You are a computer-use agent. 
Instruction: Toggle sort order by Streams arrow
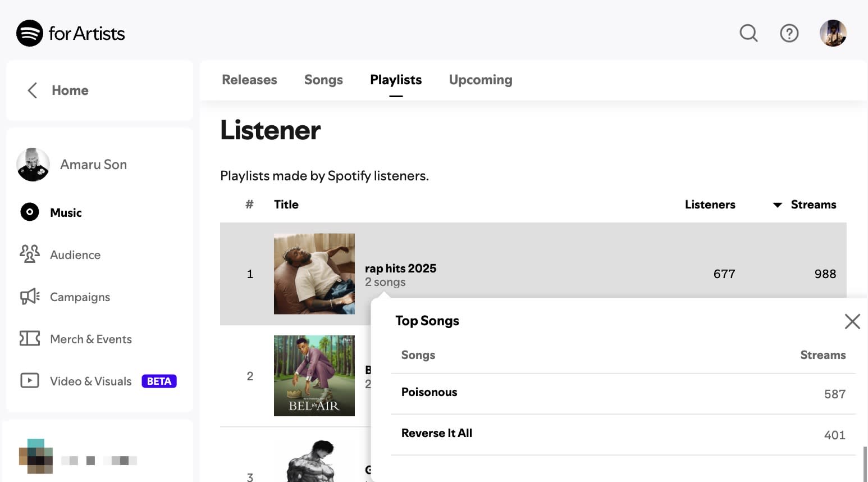click(x=778, y=205)
